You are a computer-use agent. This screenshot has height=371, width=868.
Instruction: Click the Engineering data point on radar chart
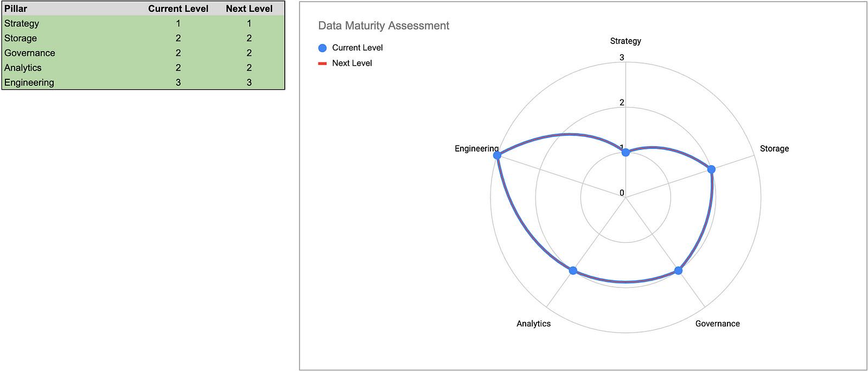[x=497, y=155]
